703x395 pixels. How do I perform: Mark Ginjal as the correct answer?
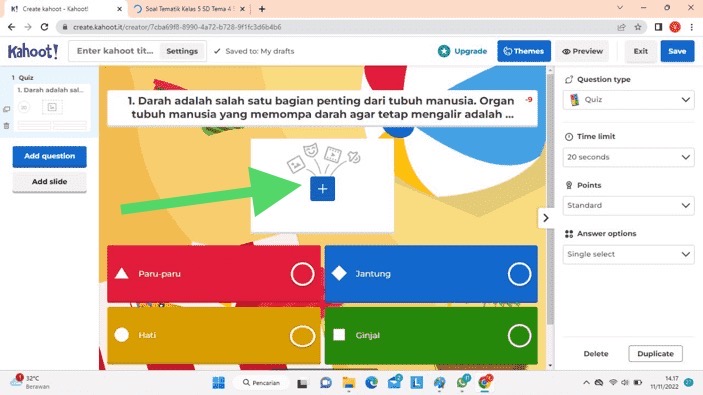click(x=519, y=335)
